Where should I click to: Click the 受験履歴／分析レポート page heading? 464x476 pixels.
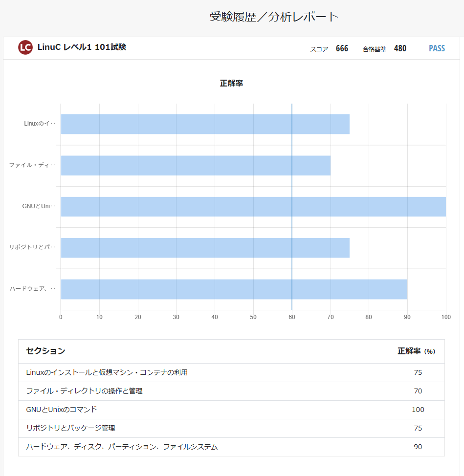coord(274,17)
